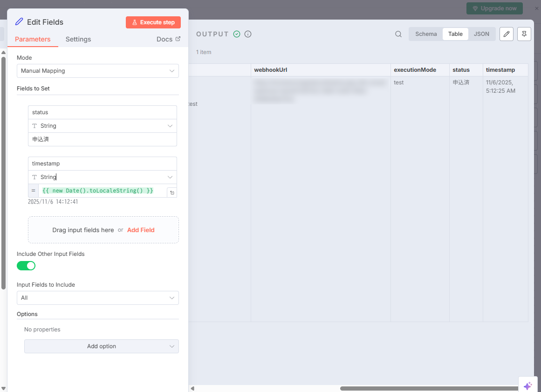Click the info icon beside OUTPUT
Image resolution: width=541 pixels, height=392 pixels.
tap(248, 34)
